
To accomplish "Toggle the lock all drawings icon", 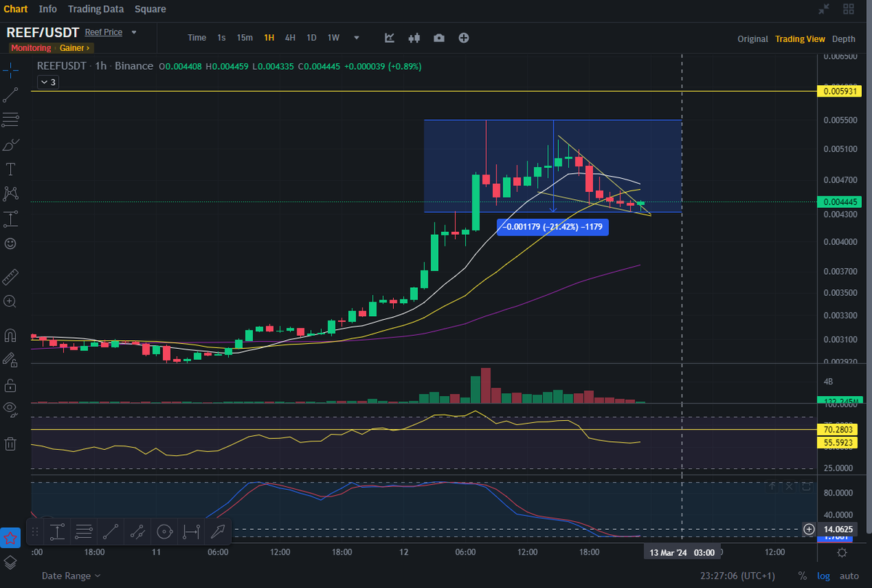I will click(10, 384).
